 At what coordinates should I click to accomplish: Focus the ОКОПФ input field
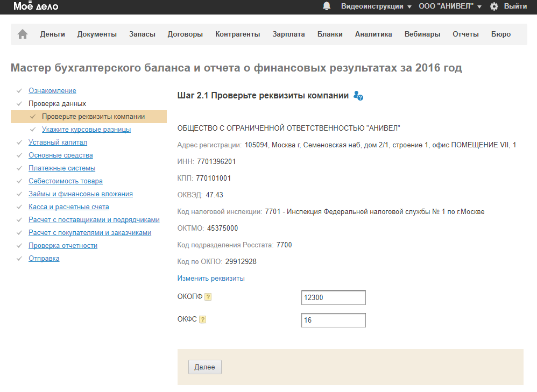pos(333,297)
